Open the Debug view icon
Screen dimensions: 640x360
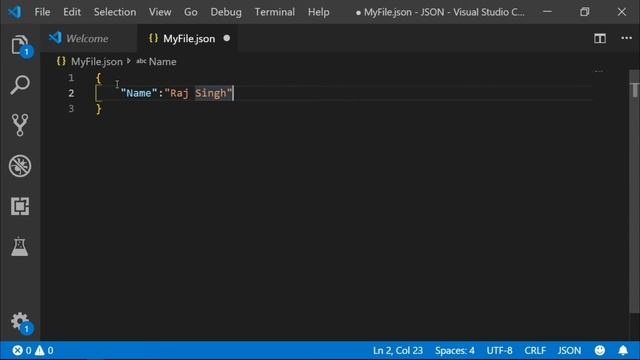tap(20, 166)
